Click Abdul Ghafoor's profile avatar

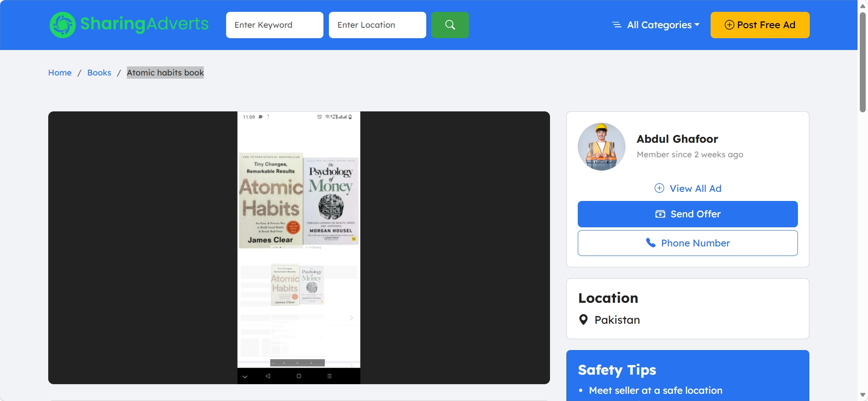pos(601,146)
